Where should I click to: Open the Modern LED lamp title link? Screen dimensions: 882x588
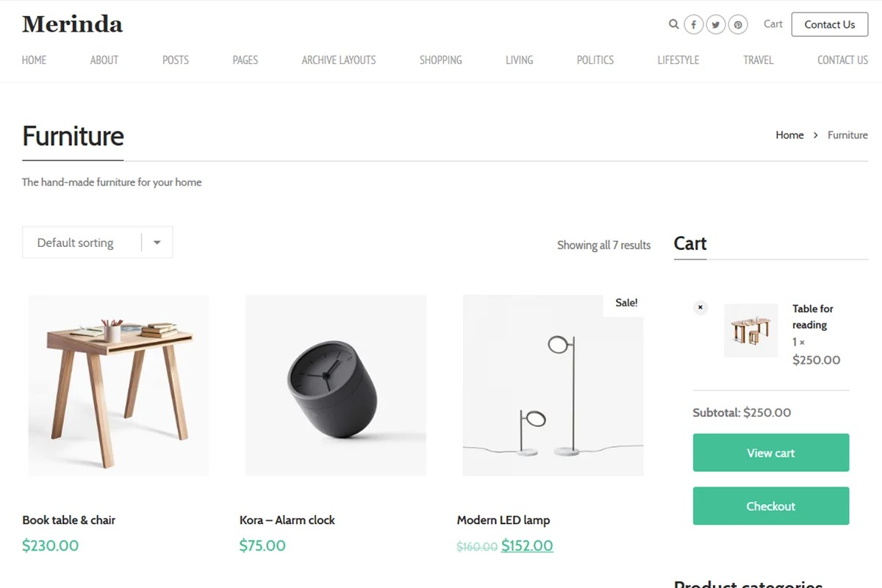(503, 520)
